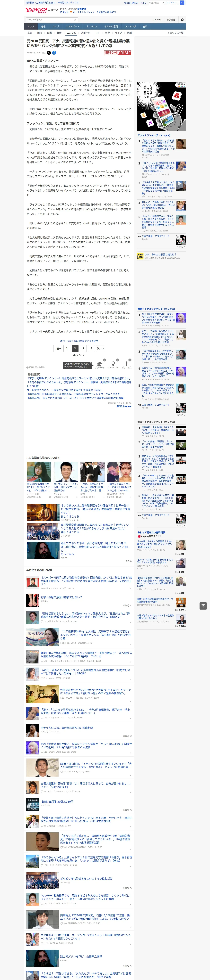Viewport: 210px width, 980px height.
Task: Select the 経済 category
Action: [59, 33]
